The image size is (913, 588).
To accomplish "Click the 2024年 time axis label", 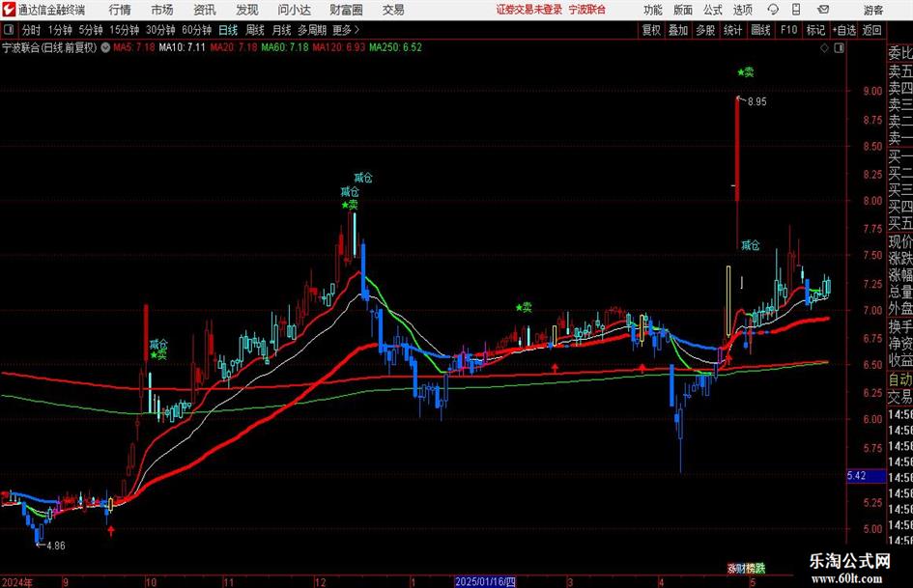I will 17,582.
